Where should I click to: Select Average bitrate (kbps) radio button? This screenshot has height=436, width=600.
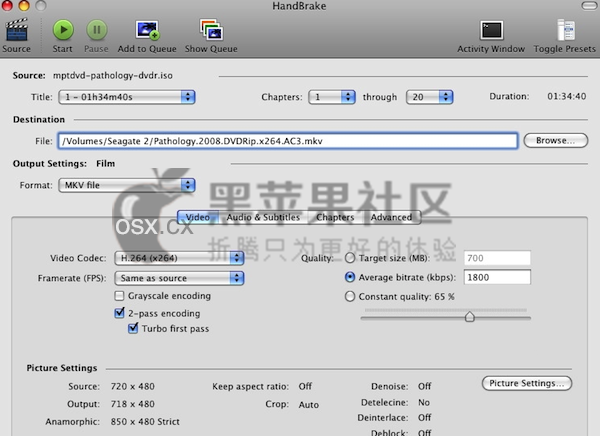coord(350,277)
